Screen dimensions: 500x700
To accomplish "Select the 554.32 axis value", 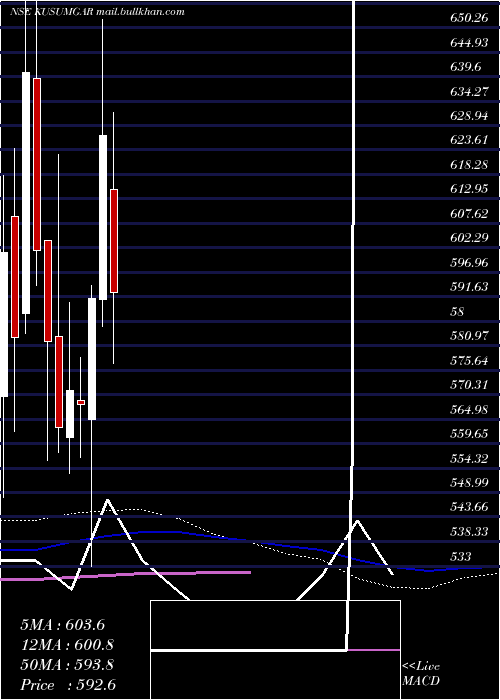I will tap(469, 458).
